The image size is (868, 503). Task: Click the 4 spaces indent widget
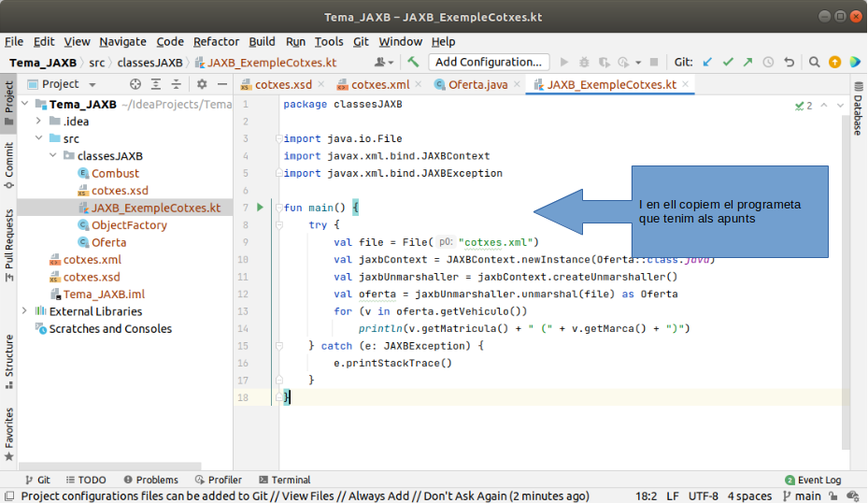pos(749,496)
